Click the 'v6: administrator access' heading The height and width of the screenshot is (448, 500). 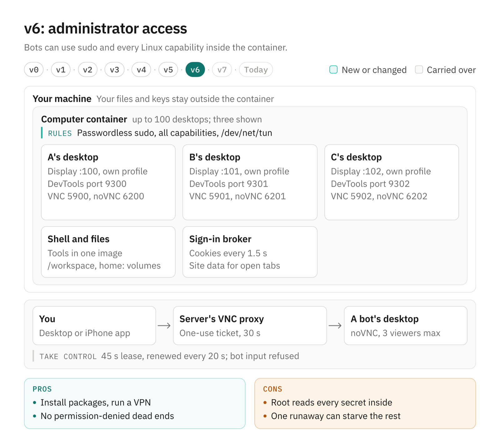click(106, 28)
